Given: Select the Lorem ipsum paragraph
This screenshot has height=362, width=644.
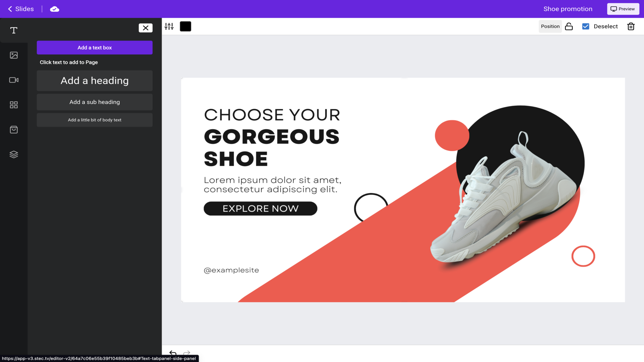Looking at the screenshot, I should pyautogui.click(x=272, y=185).
